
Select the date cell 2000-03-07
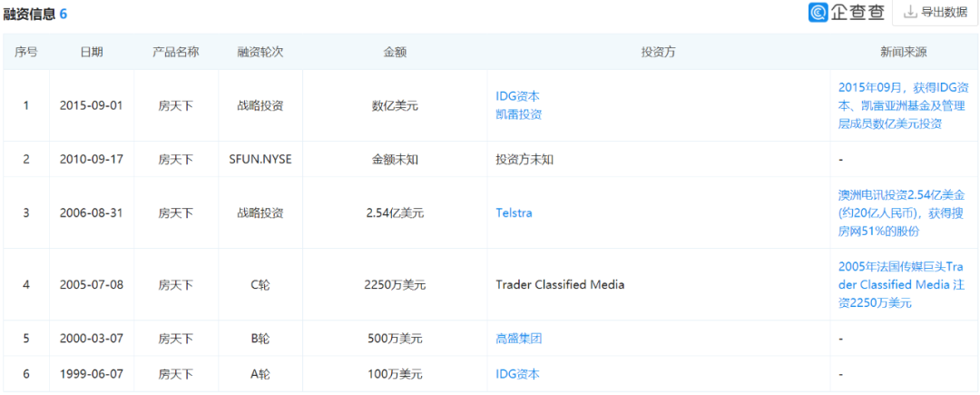click(92, 339)
